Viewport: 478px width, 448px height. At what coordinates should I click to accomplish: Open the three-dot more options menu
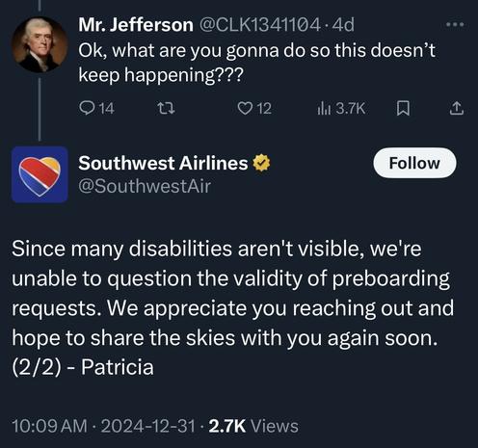click(x=456, y=24)
